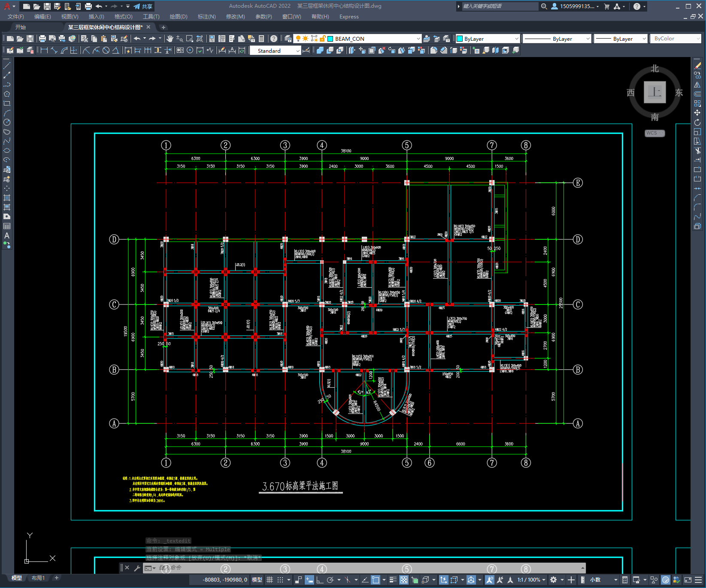Toggle snap mode in the status bar
Screen dimensions: 706x588
(x=280, y=580)
